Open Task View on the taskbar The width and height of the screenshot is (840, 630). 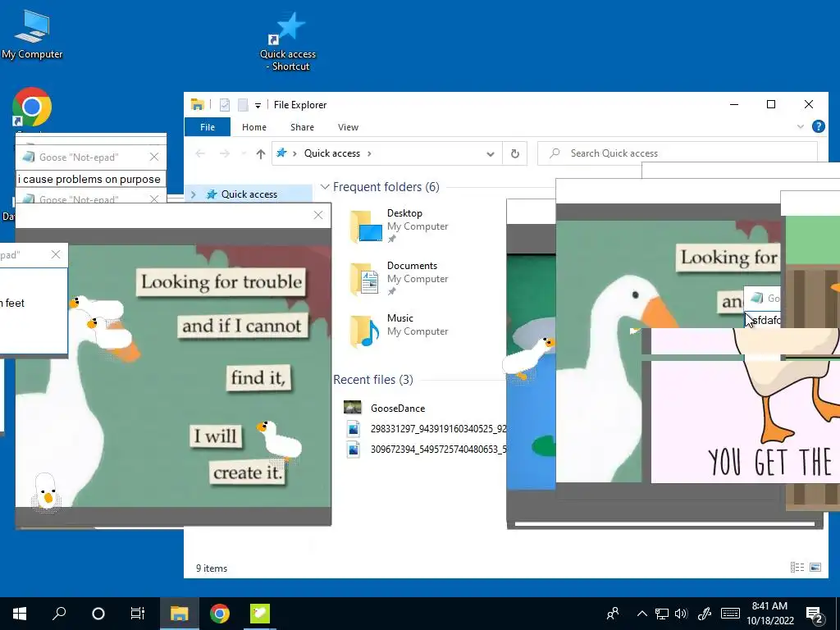click(138, 614)
